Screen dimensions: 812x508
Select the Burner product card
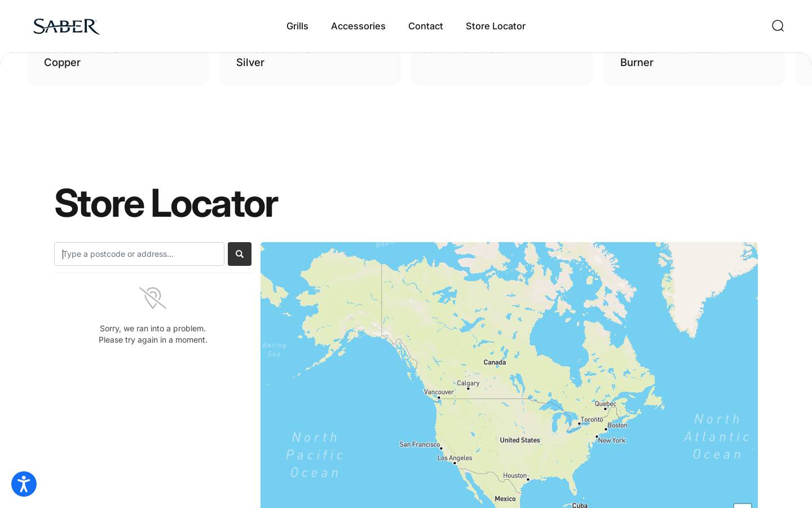tap(694, 69)
